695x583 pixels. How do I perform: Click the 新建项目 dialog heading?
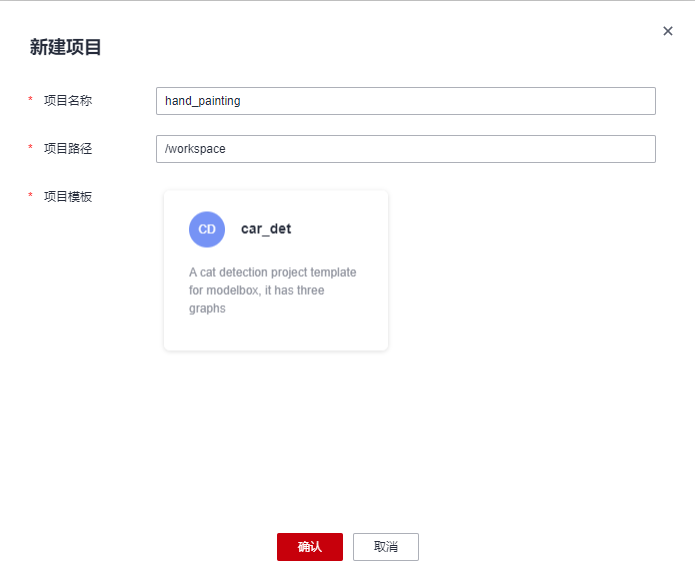click(x=66, y=47)
